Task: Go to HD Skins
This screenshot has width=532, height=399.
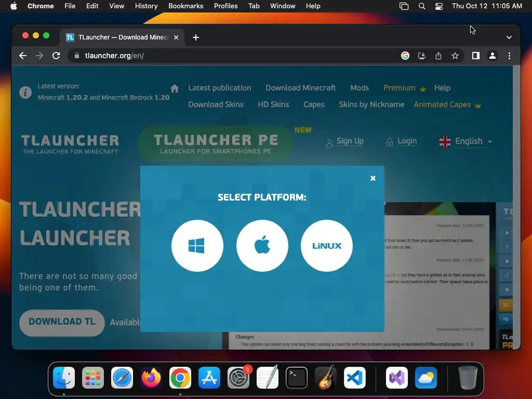Action: (273, 104)
